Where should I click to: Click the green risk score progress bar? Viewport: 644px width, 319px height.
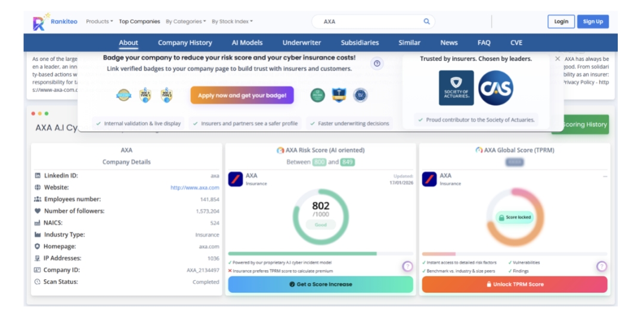[302, 253]
